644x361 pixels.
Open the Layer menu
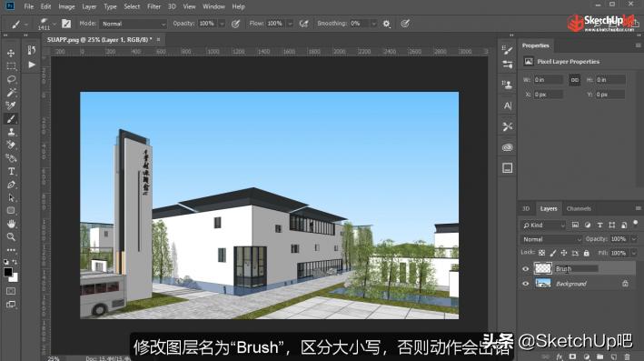click(89, 6)
